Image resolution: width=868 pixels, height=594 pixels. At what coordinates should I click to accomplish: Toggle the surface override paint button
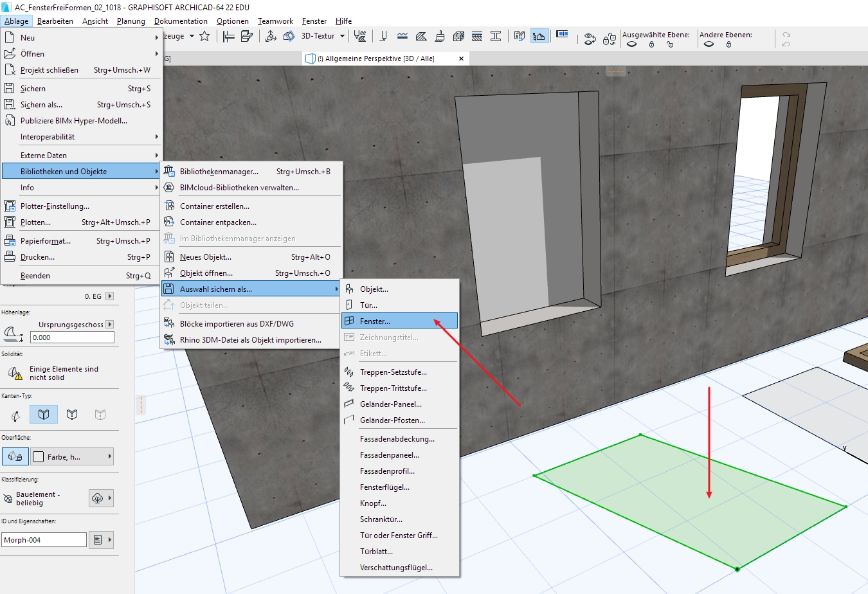(15, 456)
